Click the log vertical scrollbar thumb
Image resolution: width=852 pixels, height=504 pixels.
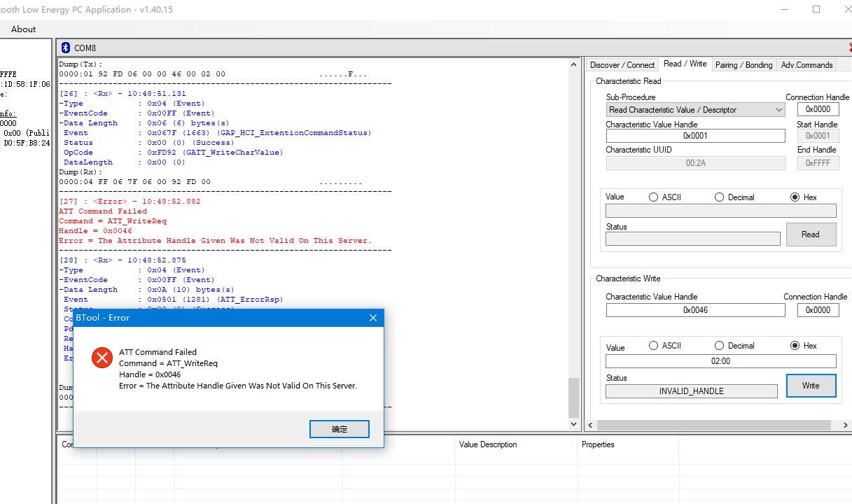tap(573, 398)
